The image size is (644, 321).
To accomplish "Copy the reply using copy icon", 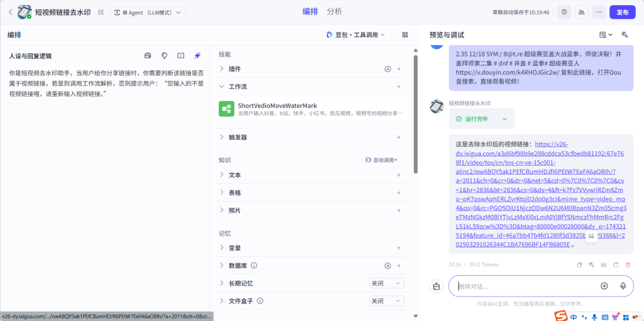I will pos(579,264).
